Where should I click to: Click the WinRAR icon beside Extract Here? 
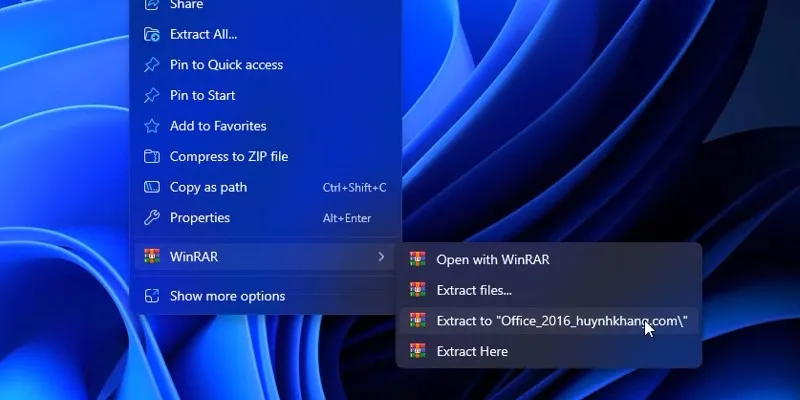pyautogui.click(x=418, y=351)
